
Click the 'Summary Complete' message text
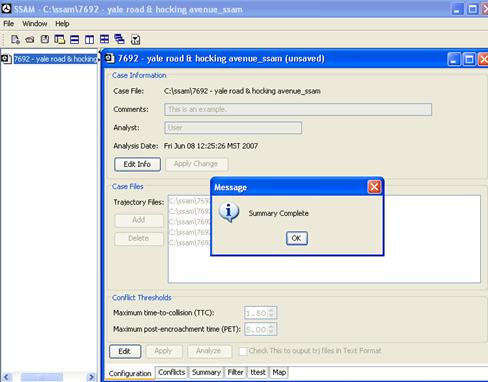click(278, 213)
